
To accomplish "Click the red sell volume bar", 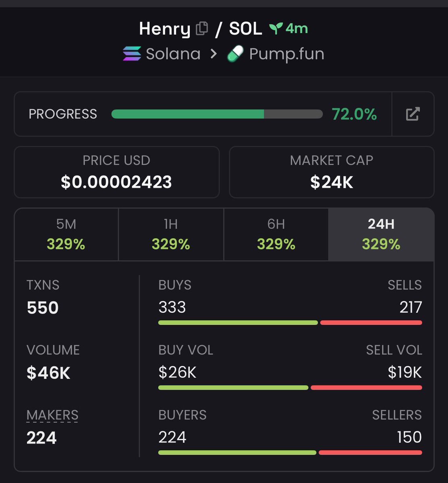I will click(x=366, y=388).
